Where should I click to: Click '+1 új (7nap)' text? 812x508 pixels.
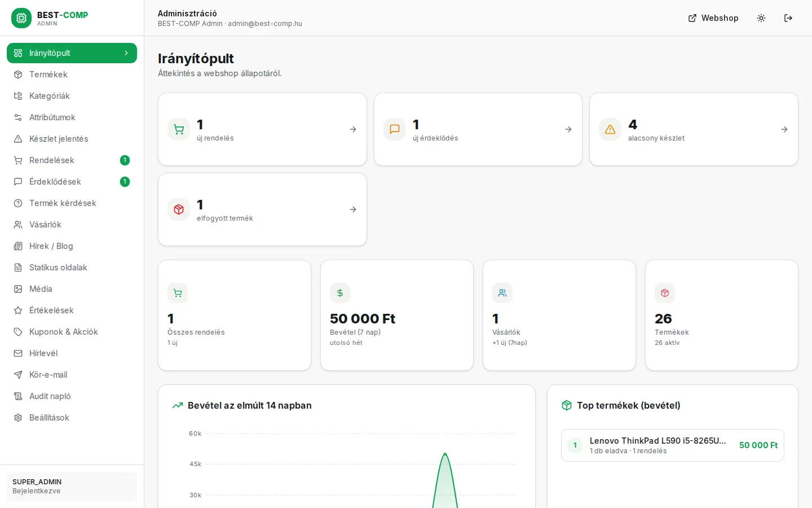(510, 343)
